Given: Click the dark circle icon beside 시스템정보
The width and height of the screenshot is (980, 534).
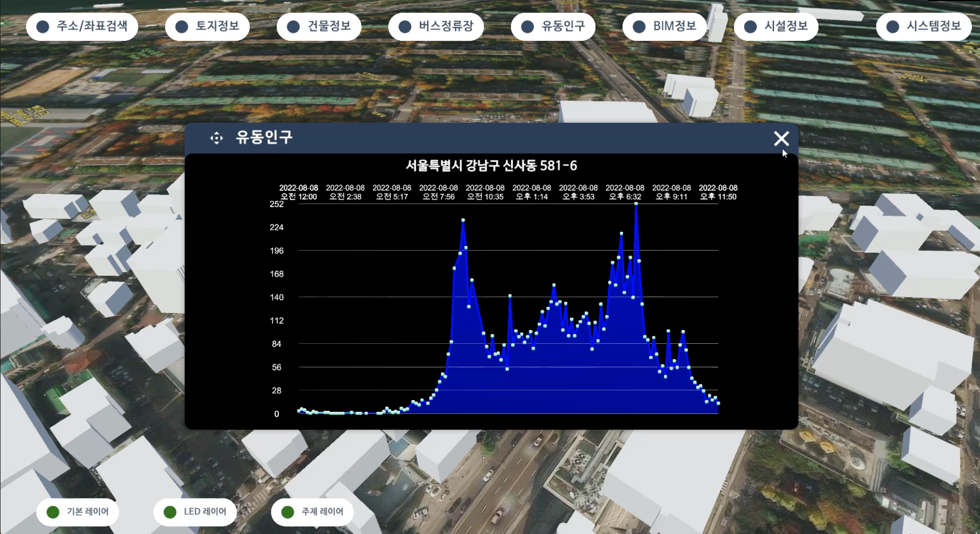Looking at the screenshot, I should (892, 27).
